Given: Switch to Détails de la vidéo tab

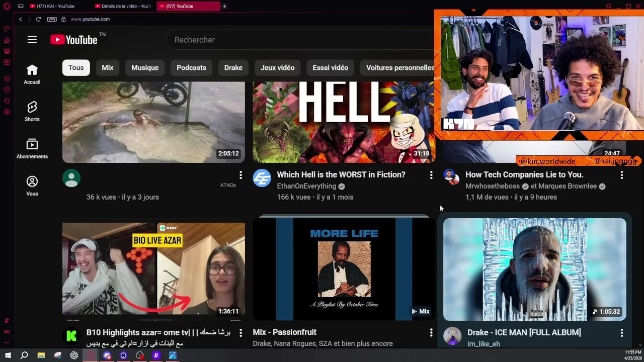Looking at the screenshot, I should coord(123,6).
